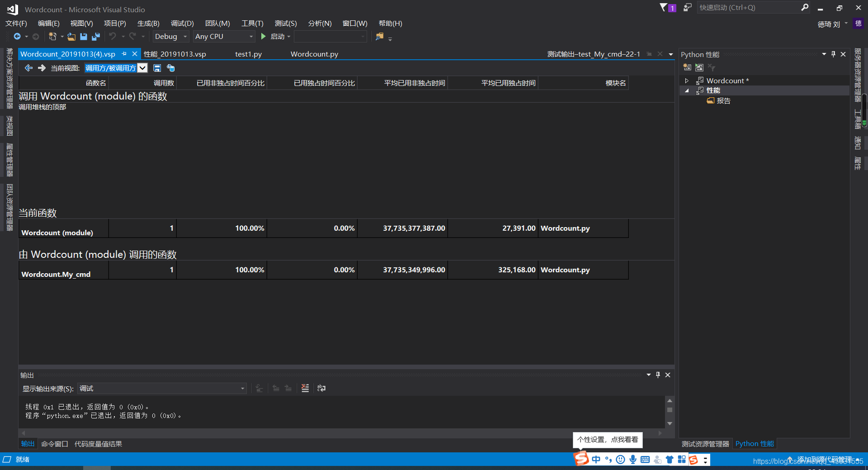Close the Wordcount_20191013(4).vsp tab
The image size is (868, 470).
(x=135, y=54)
